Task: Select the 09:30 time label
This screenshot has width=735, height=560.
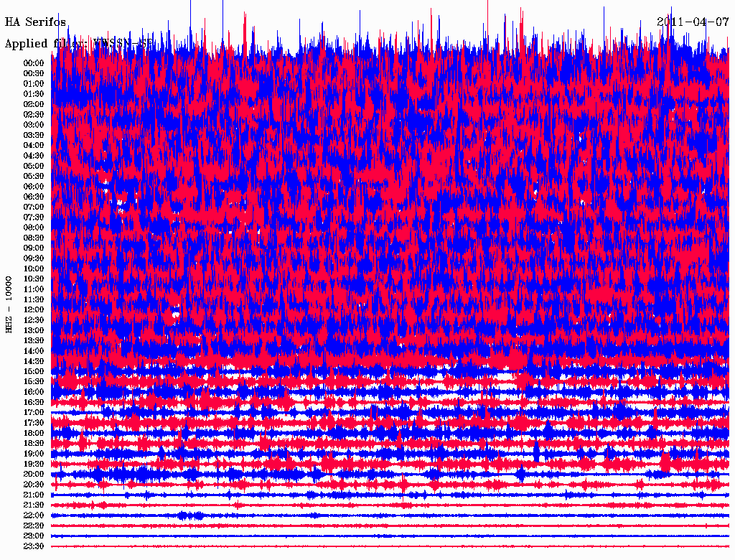Action: (x=34, y=258)
